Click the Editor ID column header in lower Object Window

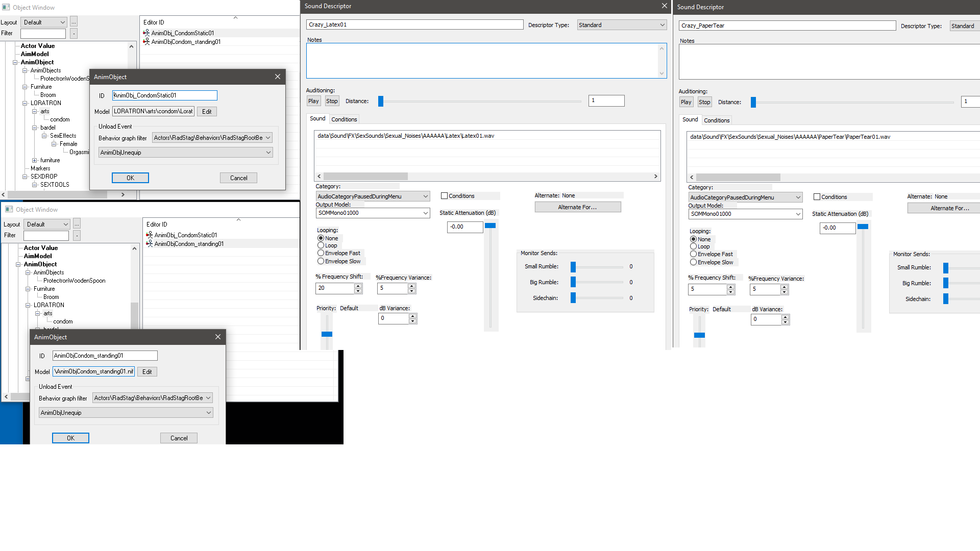coord(221,224)
